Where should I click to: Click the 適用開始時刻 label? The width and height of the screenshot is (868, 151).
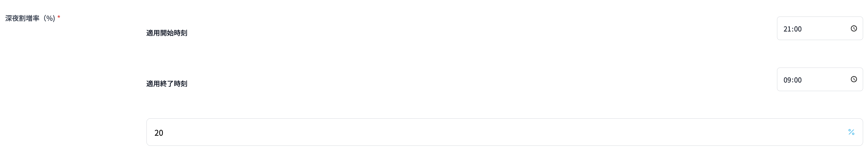click(x=166, y=33)
